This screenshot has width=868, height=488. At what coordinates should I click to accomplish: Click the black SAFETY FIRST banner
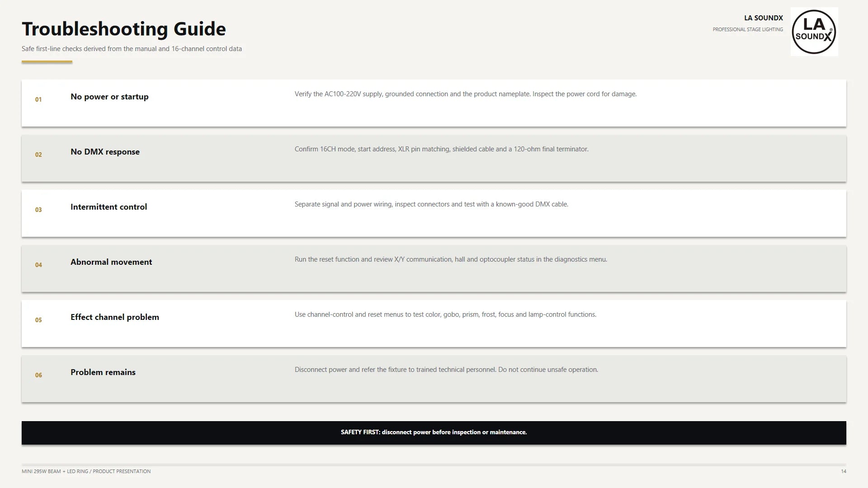434,433
